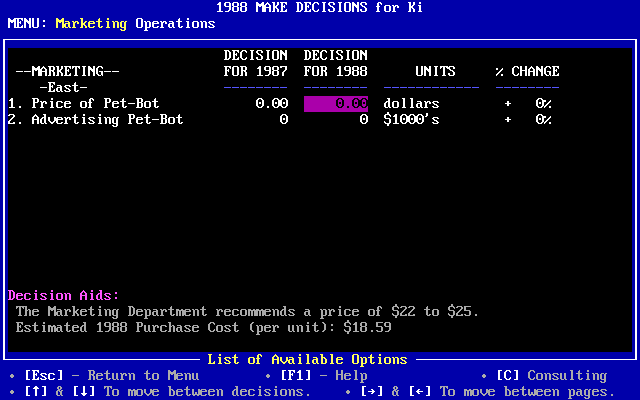Click the 1987 Price of Pet-Bot value

pos(271,104)
